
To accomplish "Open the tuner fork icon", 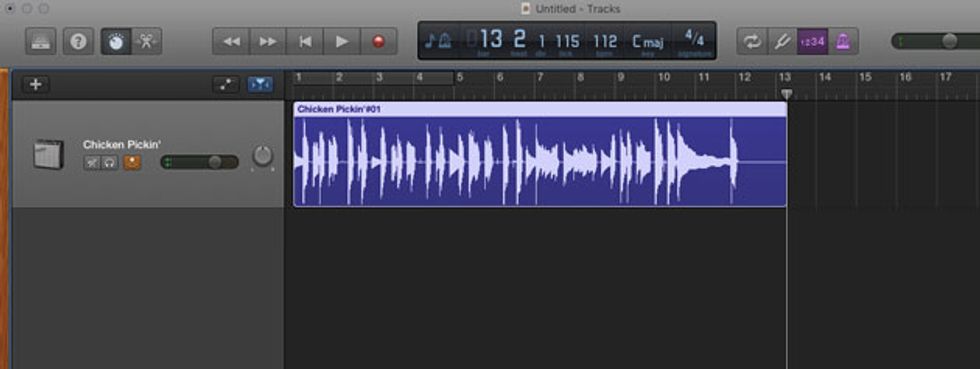I will pos(782,41).
